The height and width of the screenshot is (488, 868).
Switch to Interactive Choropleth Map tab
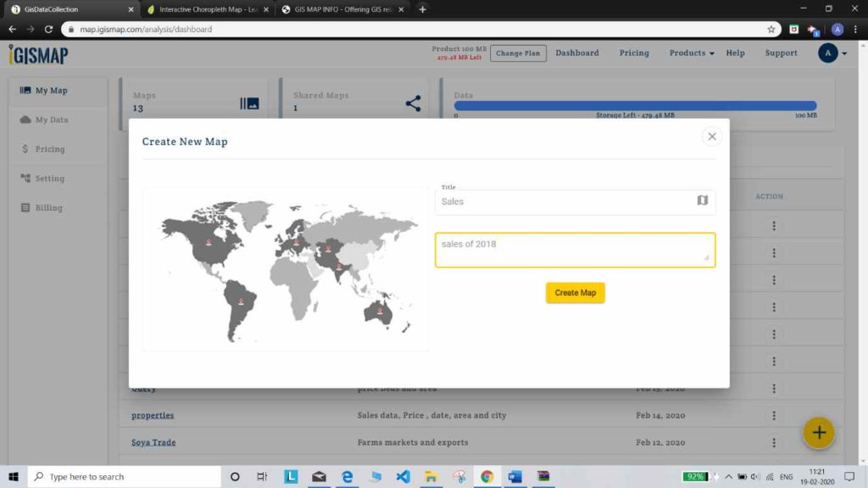pos(207,9)
